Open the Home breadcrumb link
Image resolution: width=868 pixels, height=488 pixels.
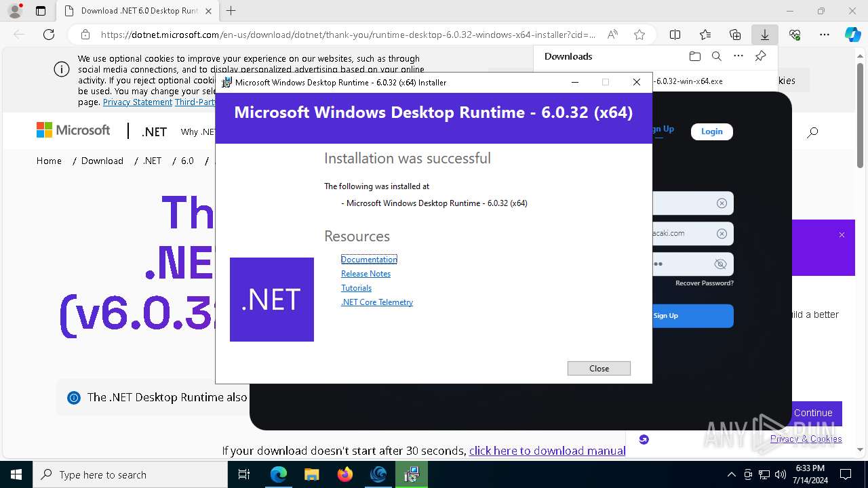49,161
